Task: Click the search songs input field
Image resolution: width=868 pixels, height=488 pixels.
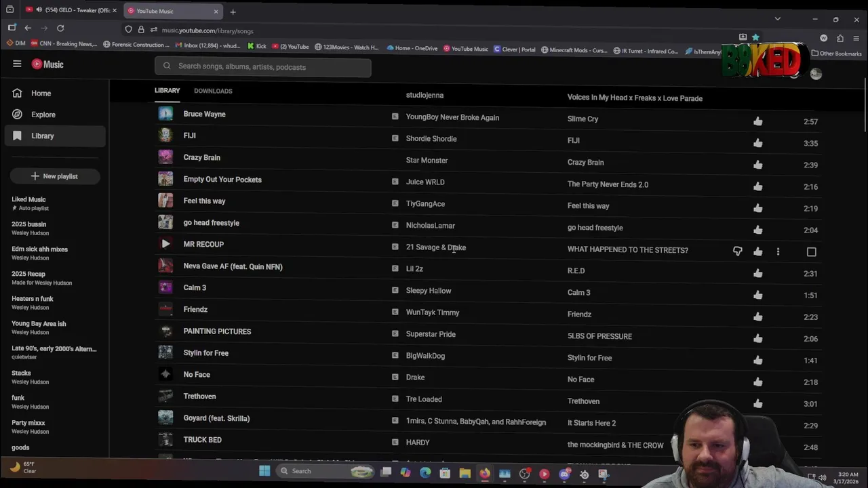Action: point(263,67)
